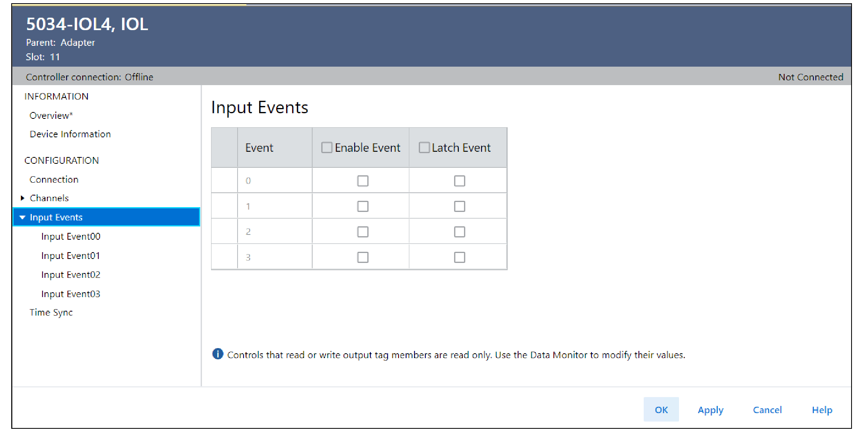Select the event 2 row cell

(x=275, y=231)
